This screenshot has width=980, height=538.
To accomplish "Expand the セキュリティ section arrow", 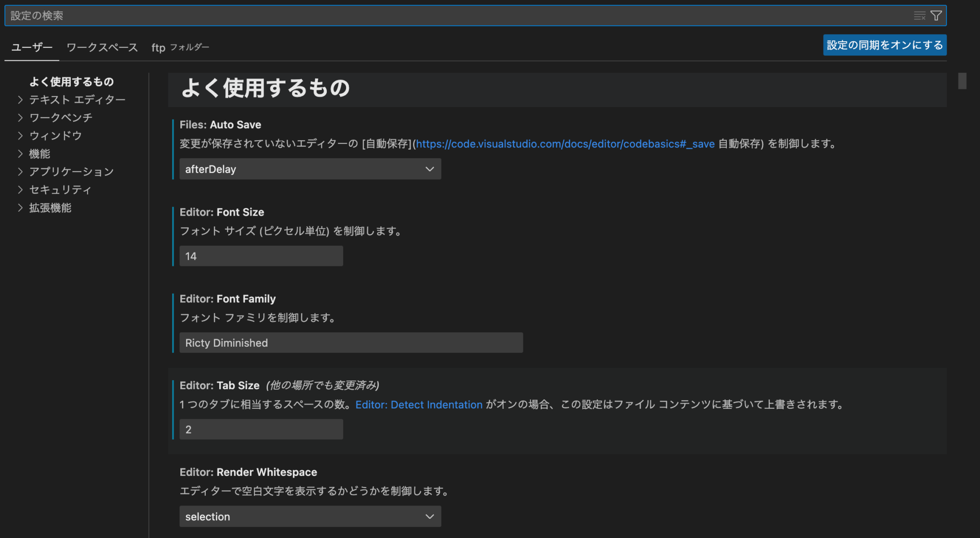I will point(20,190).
